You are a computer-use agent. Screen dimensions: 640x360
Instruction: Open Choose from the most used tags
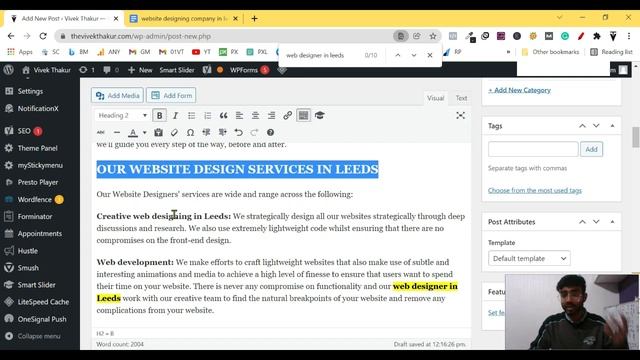[x=535, y=190]
